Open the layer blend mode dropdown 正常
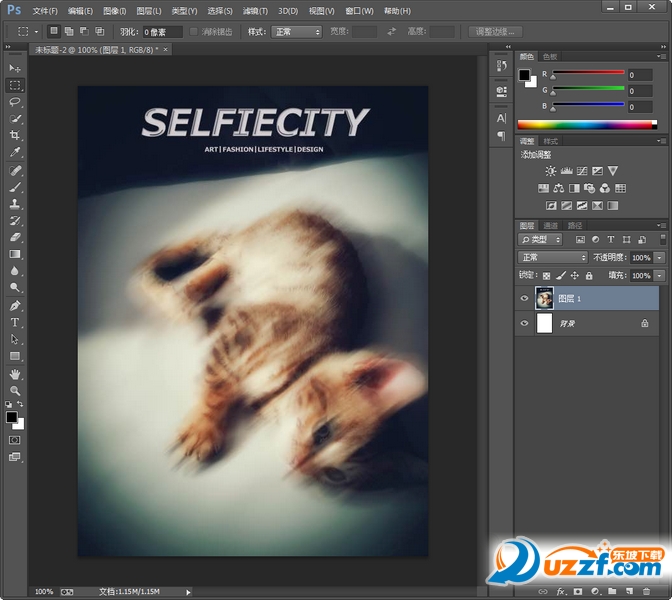The height and width of the screenshot is (600, 672). (553, 258)
